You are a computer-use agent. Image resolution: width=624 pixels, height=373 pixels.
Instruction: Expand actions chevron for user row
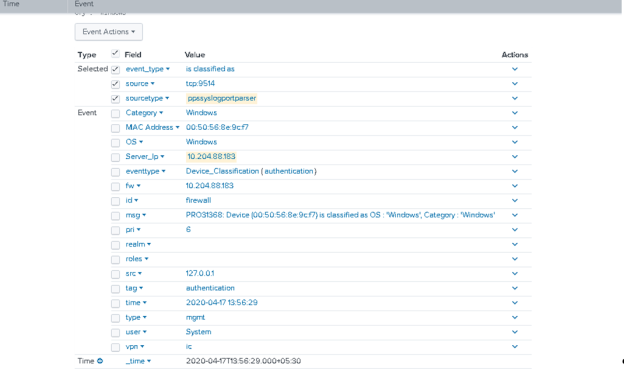(x=515, y=332)
